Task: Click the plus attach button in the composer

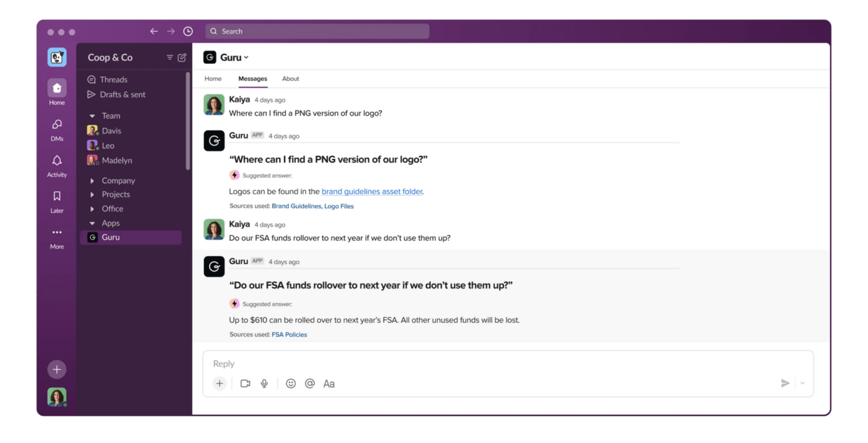Action: (219, 383)
